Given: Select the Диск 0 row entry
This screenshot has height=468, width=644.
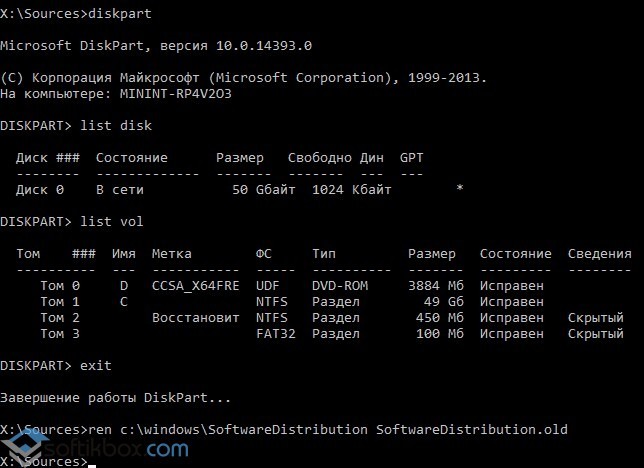Looking at the screenshot, I should click(40, 189).
